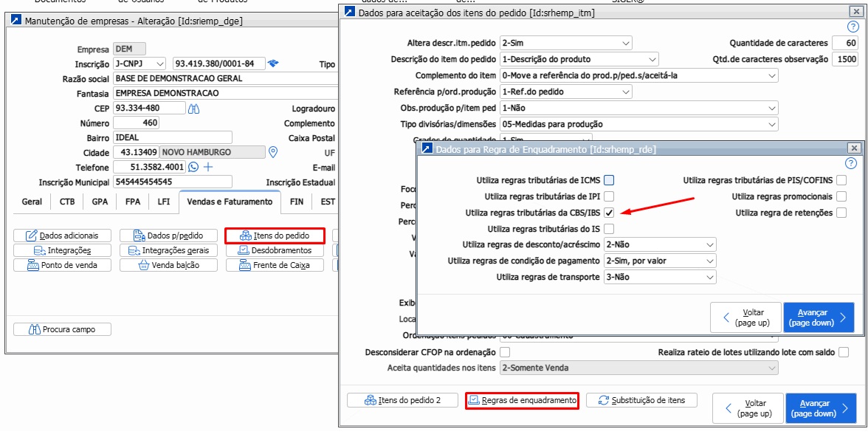
Task: Check Realiza rateio de lotes utilizando lote com saldo
Action: point(844,353)
